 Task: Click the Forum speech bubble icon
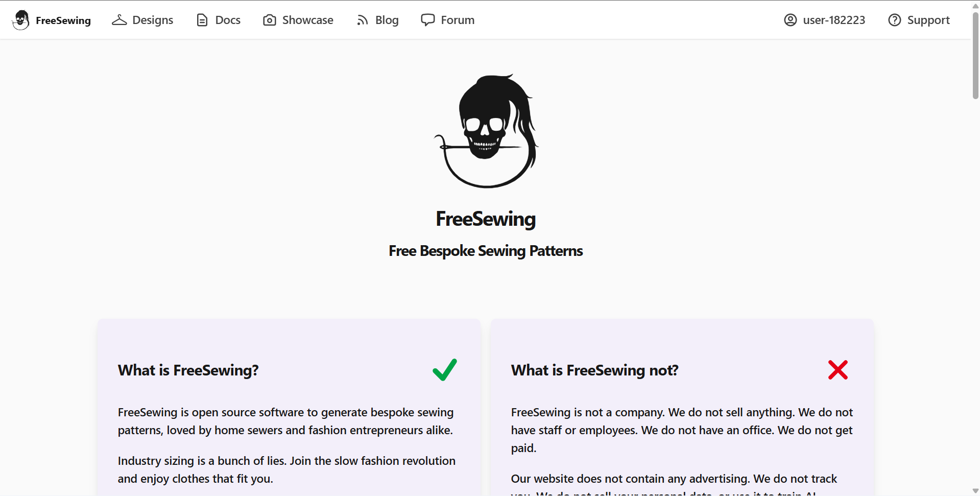pyautogui.click(x=427, y=19)
